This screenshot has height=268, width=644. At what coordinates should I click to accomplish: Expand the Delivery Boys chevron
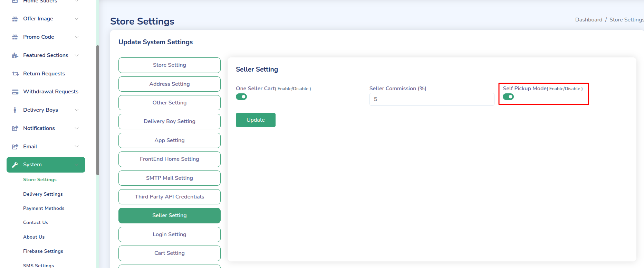[77, 110]
